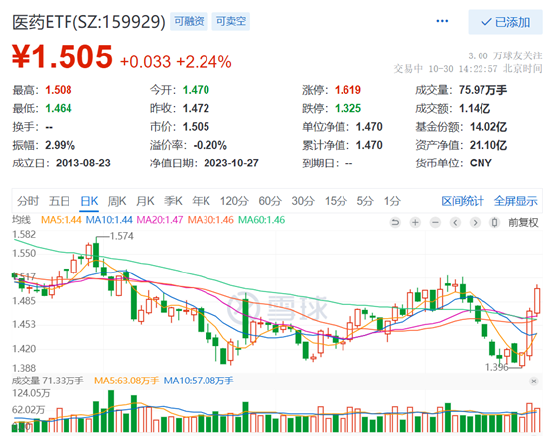
Task: Close the volume panel with the x icon
Action: (x=534, y=381)
